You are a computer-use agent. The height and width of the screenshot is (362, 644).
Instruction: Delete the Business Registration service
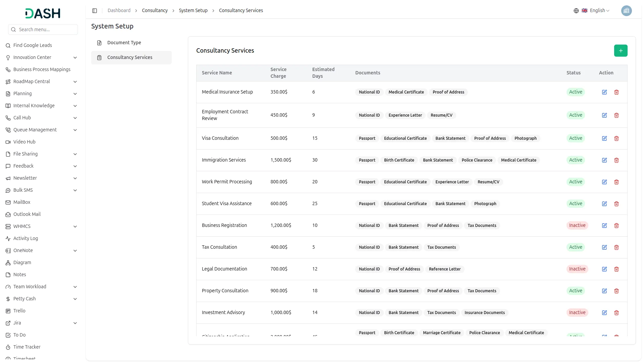coord(616,226)
